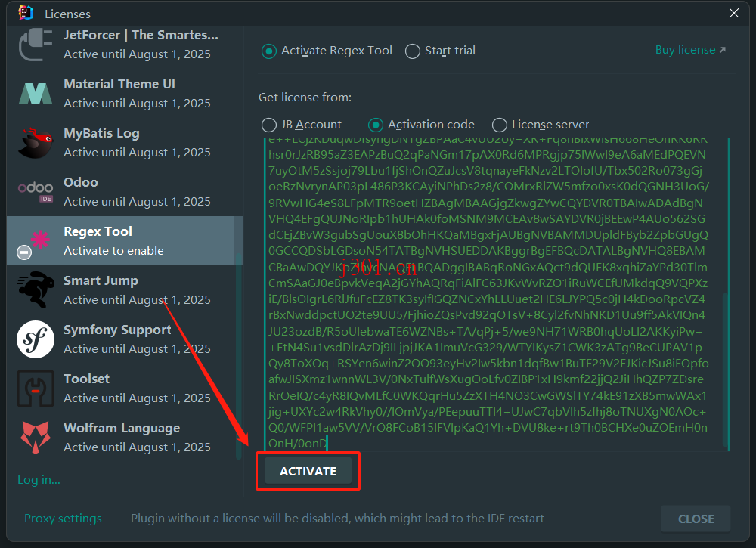756x548 pixels.
Task: Click the ACTIVATE button
Action: (x=308, y=471)
